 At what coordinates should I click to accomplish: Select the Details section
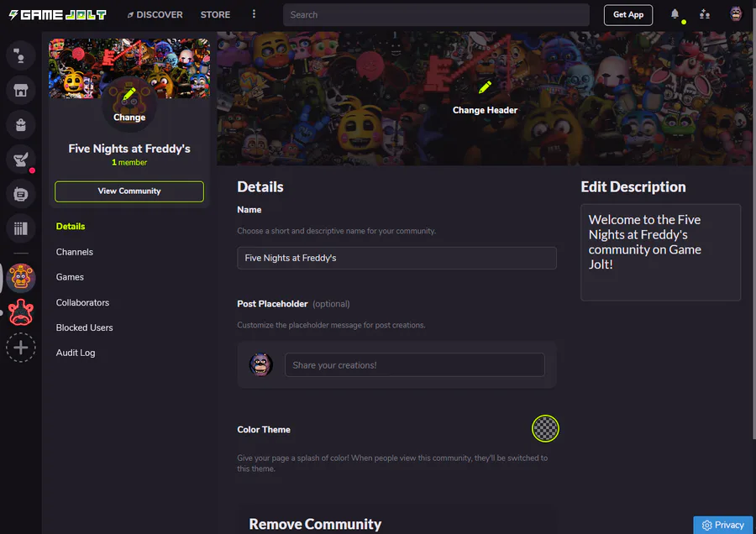point(71,227)
